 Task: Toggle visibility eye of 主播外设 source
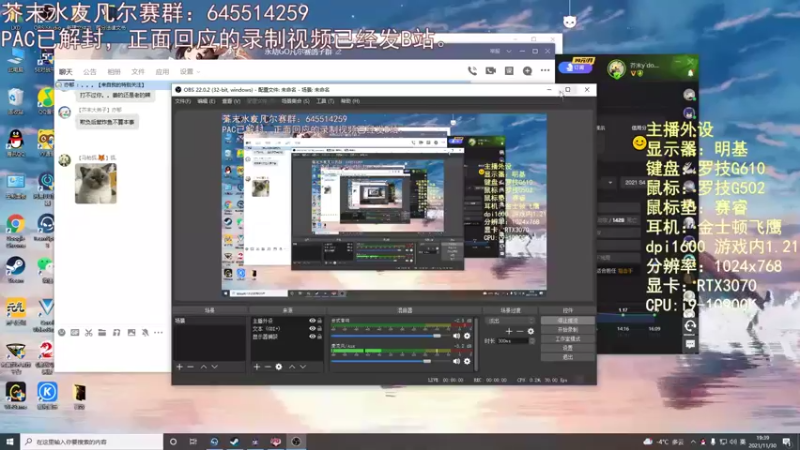click(312, 321)
